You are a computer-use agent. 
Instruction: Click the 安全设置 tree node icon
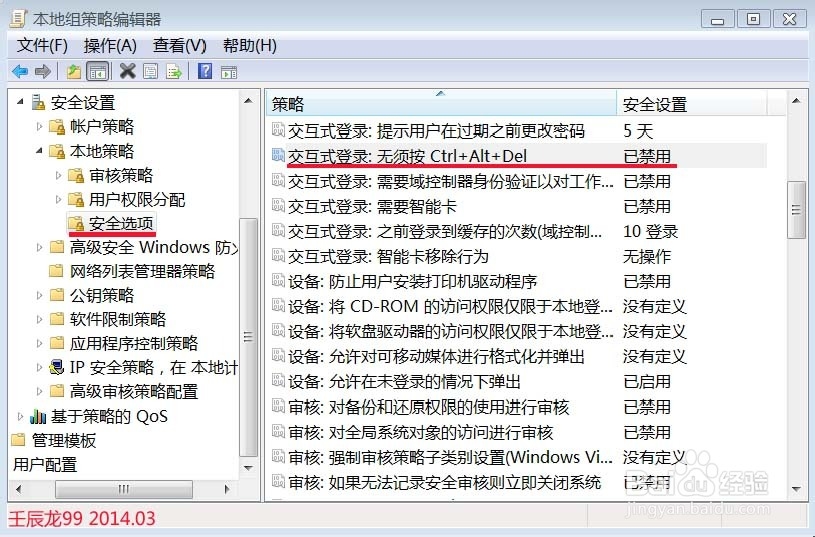click(38, 102)
